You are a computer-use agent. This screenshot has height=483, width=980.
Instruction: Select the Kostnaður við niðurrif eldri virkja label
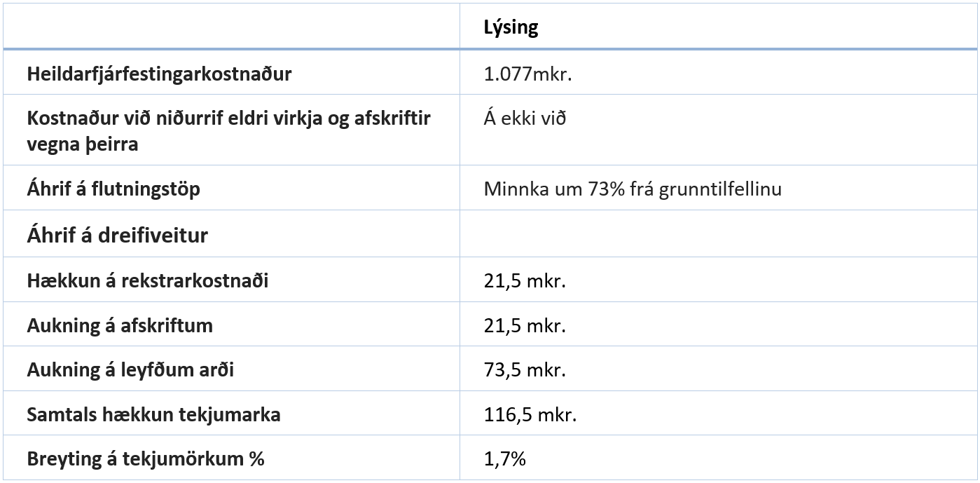click(x=228, y=131)
